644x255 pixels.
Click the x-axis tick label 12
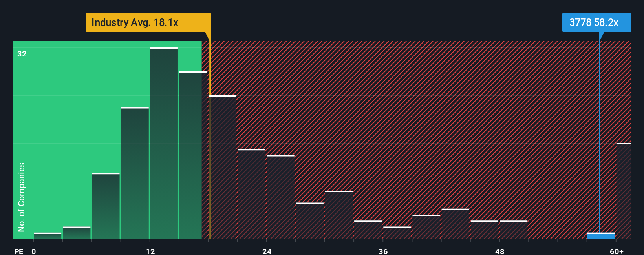pyautogui.click(x=150, y=251)
